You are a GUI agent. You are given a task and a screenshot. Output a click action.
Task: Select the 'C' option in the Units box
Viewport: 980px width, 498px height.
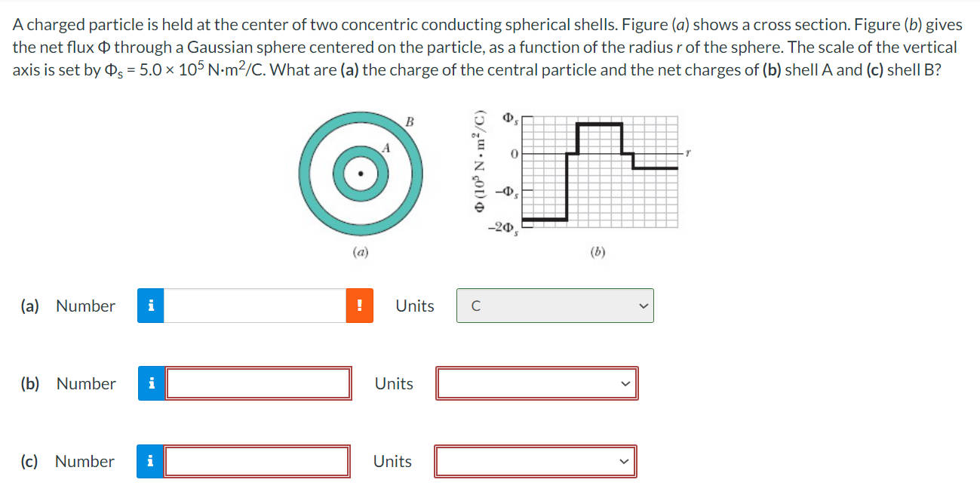click(555, 306)
